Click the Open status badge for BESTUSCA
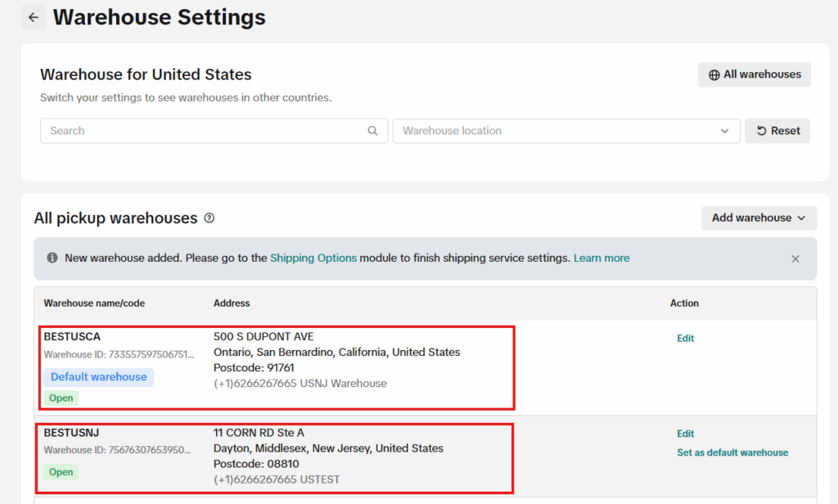This screenshot has height=504, width=838. (61, 398)
